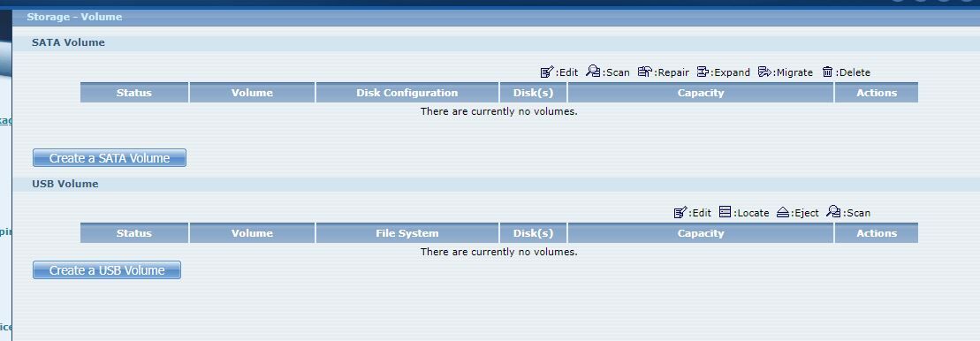Viewport: 980px width, 341px height.
Task: Click the Locate legend icon
Action: [x=725, y=212]
